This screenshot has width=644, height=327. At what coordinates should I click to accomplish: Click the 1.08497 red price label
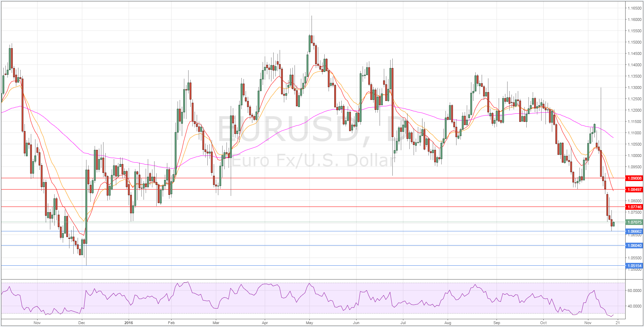[x=634, y=190]
